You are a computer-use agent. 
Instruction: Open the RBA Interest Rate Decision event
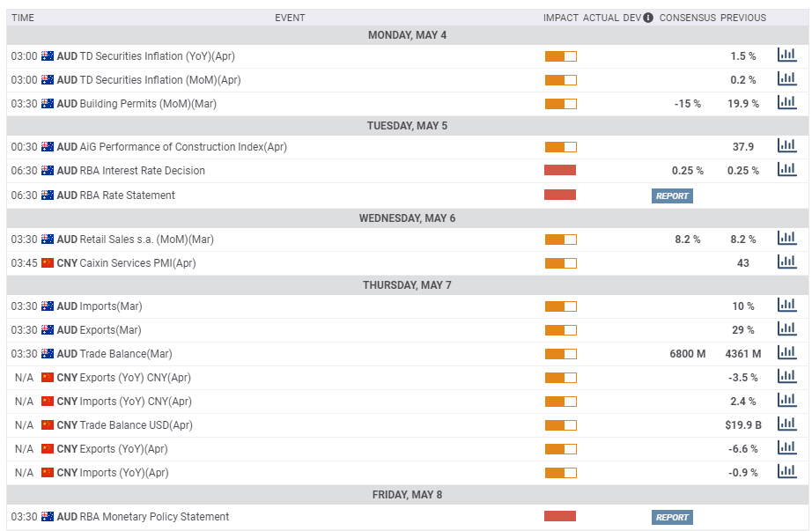(x=142, y=171)
